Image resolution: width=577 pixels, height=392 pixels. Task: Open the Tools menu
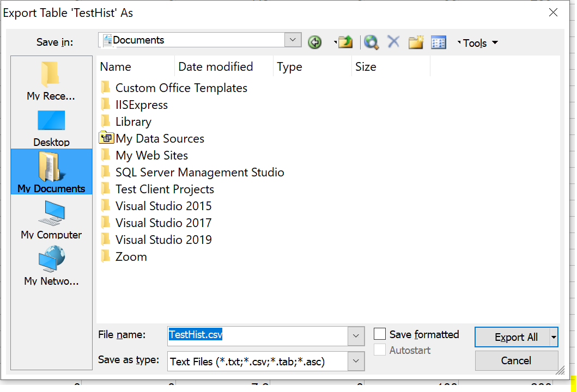478,43
